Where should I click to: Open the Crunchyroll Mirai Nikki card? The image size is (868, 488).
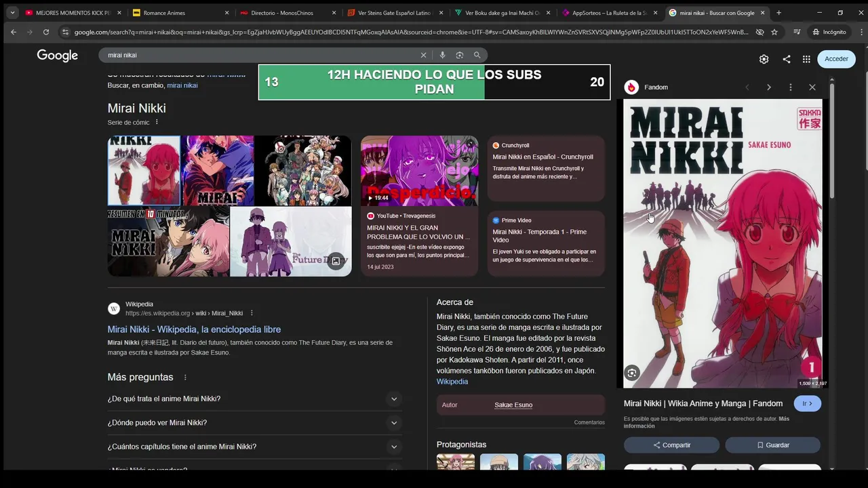[546, 168]
